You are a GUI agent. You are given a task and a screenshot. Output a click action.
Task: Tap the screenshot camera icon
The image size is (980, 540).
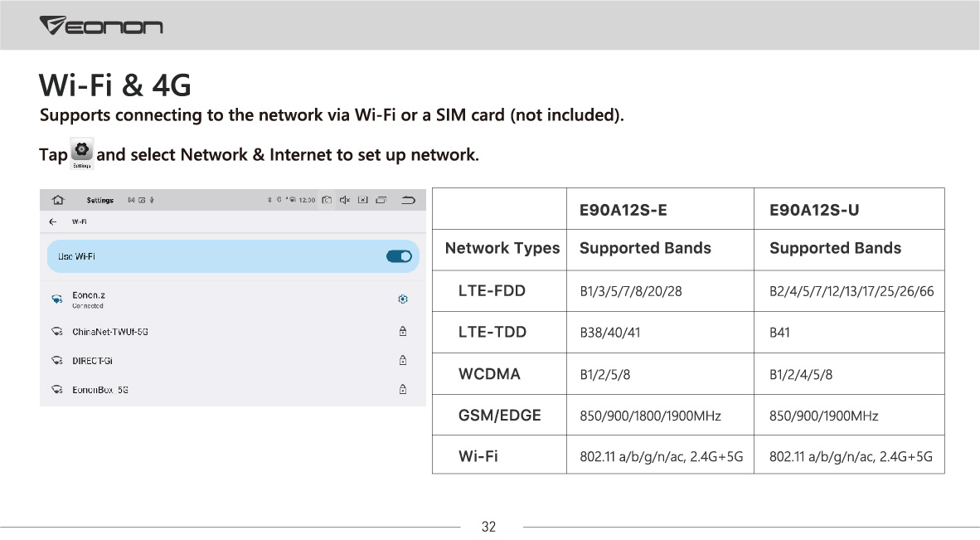[x=327, y=200]
